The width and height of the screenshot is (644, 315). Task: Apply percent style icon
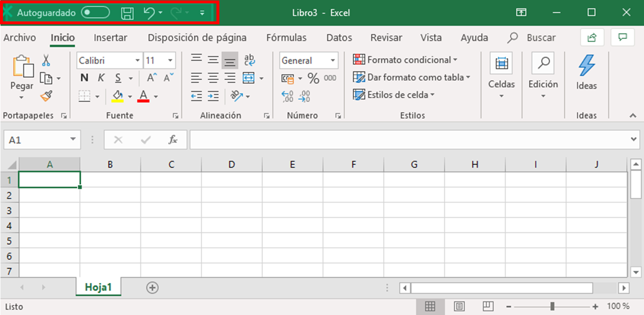pyautogui.click(x=313, y=78)
